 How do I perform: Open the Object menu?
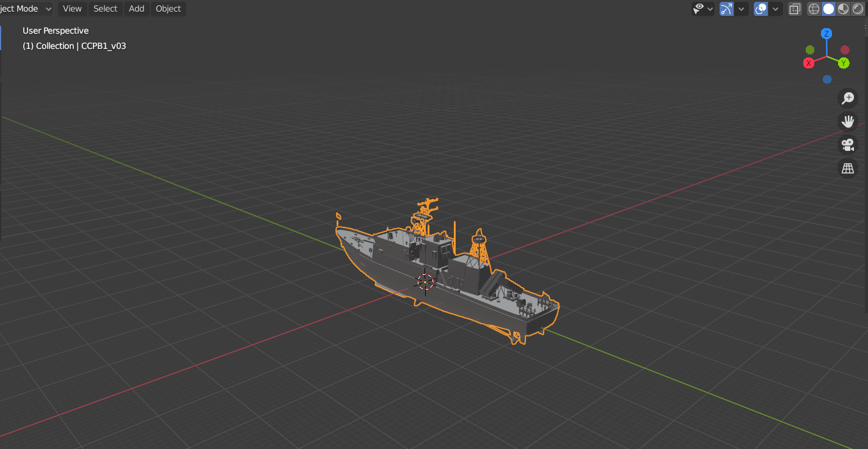pyautogui.click(x=169, y=9)
